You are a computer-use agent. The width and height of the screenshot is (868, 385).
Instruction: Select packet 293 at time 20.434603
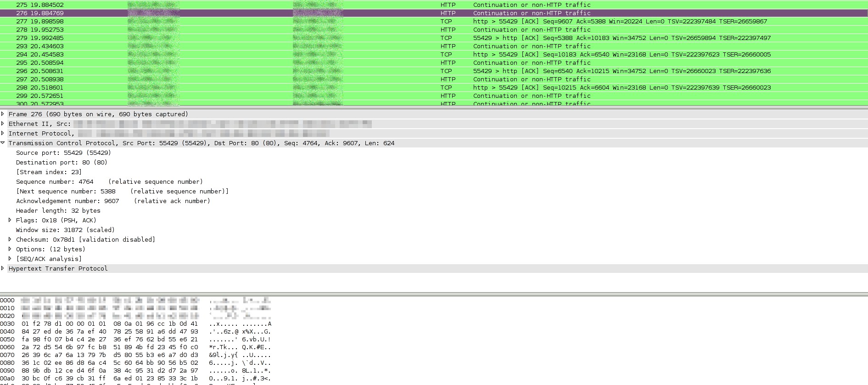434,46
